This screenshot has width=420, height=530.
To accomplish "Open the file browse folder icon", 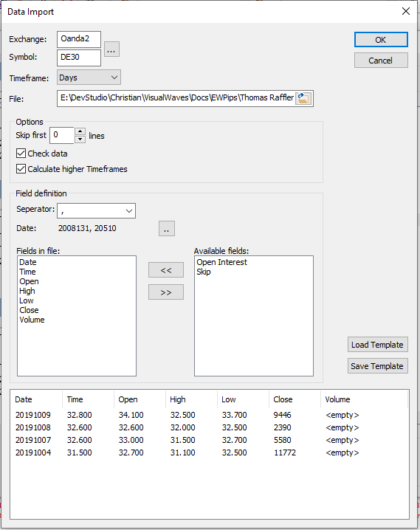I will (303, 98).
